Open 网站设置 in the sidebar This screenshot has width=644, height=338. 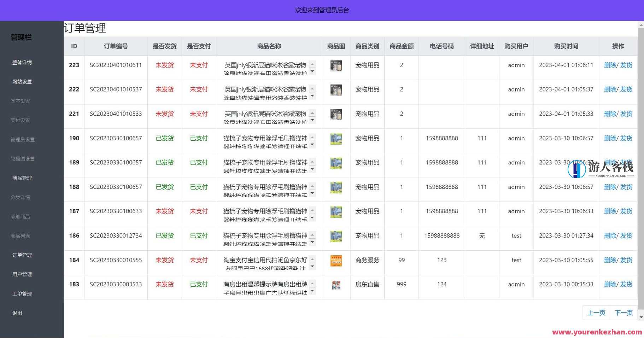pyautogui.click(x=22, y=81)
